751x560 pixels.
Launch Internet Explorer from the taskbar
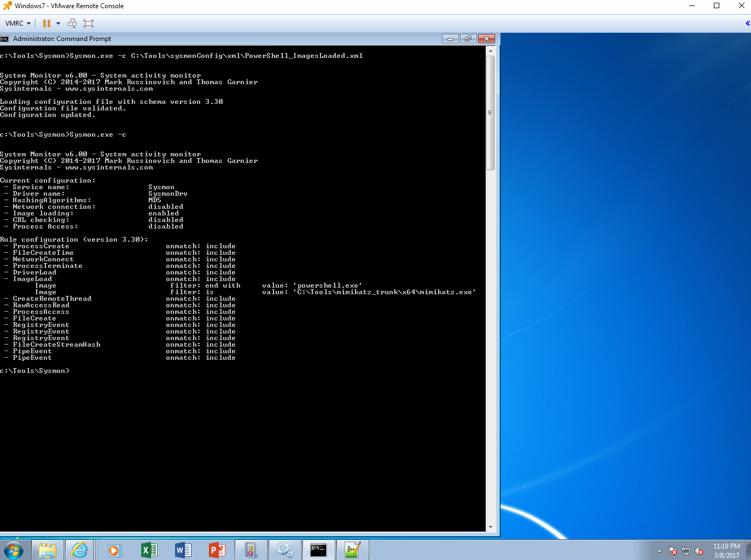(80, 550)
